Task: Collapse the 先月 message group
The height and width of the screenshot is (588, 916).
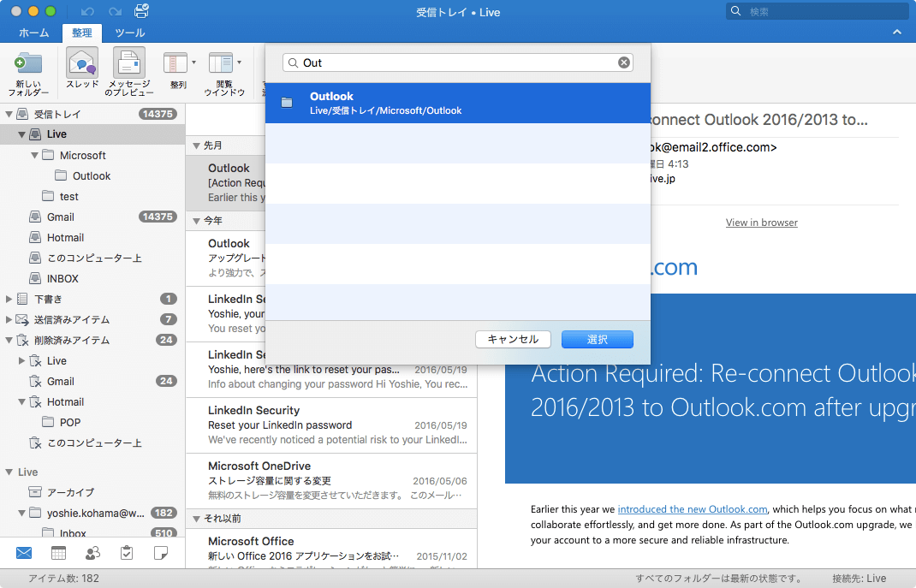Action: (x=196, y=146)
